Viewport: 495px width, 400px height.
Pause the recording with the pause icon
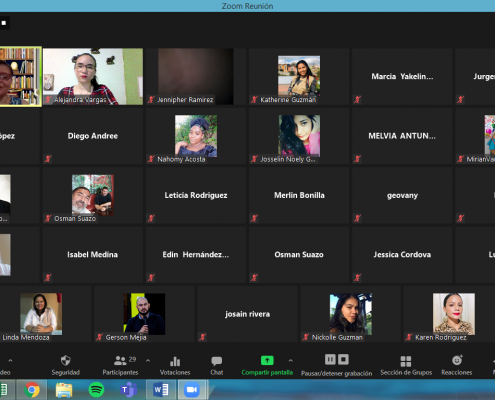click(x=330, y=359)
